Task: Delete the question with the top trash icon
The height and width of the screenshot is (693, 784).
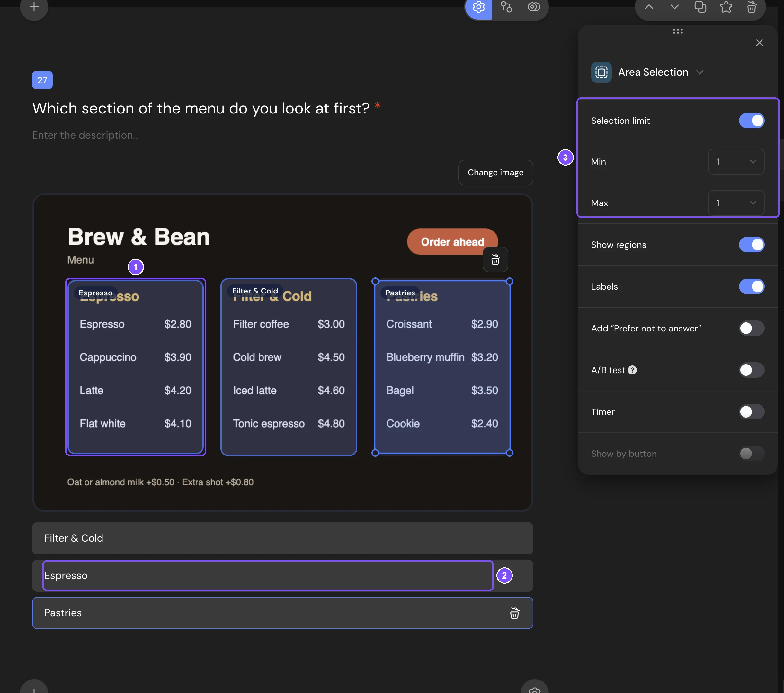Action: (x=752, y=7)
